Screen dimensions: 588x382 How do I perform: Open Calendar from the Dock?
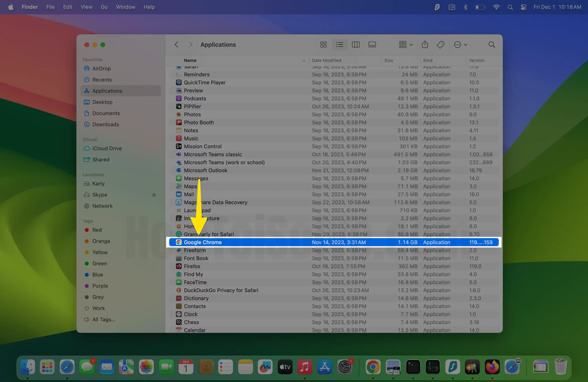(186, 367)
